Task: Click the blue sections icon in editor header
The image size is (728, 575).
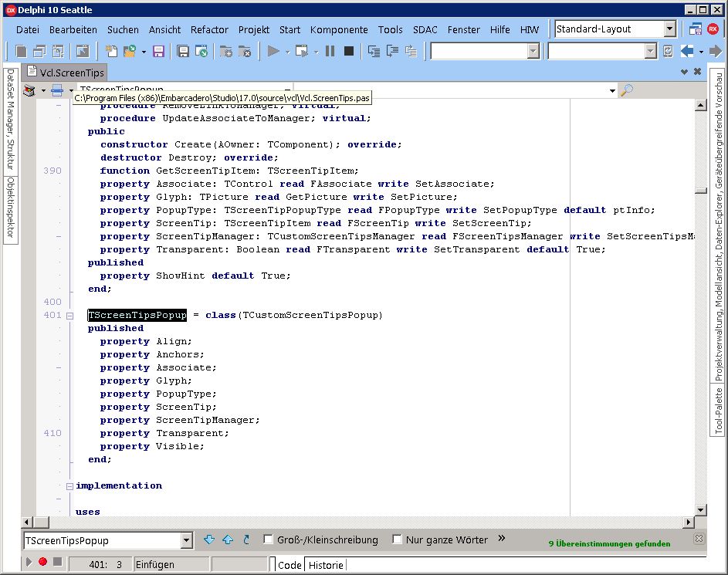Action: pyautogui.click(x=57, y=90)
